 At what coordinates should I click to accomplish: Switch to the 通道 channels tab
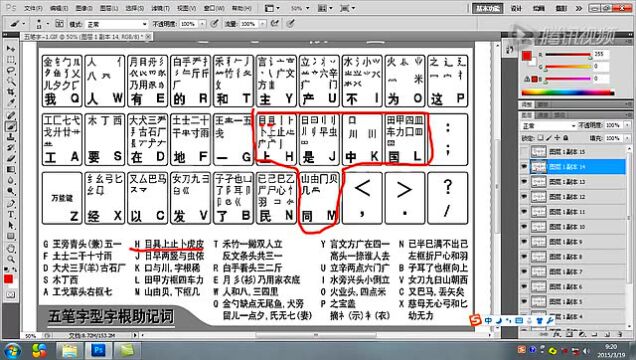542,115
